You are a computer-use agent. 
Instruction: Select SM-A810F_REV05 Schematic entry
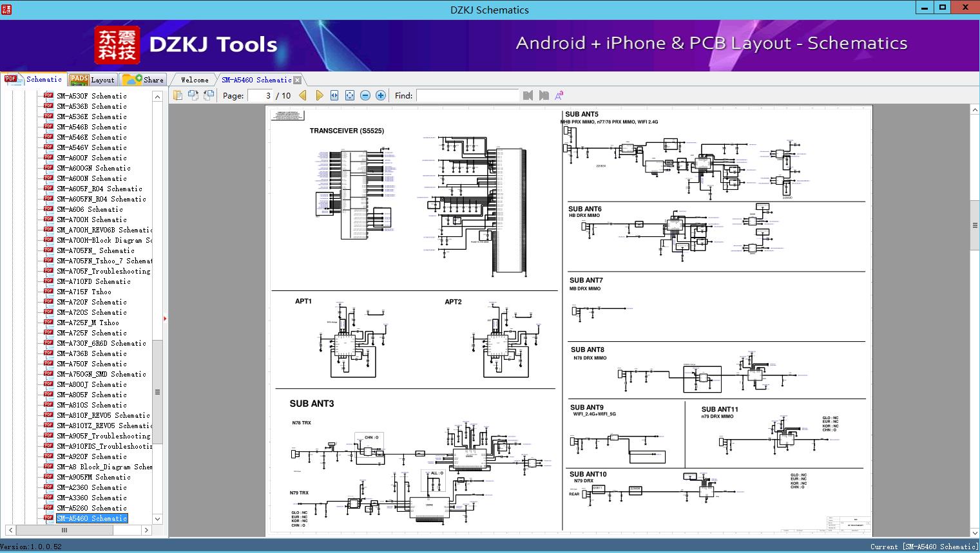(103, 415)
